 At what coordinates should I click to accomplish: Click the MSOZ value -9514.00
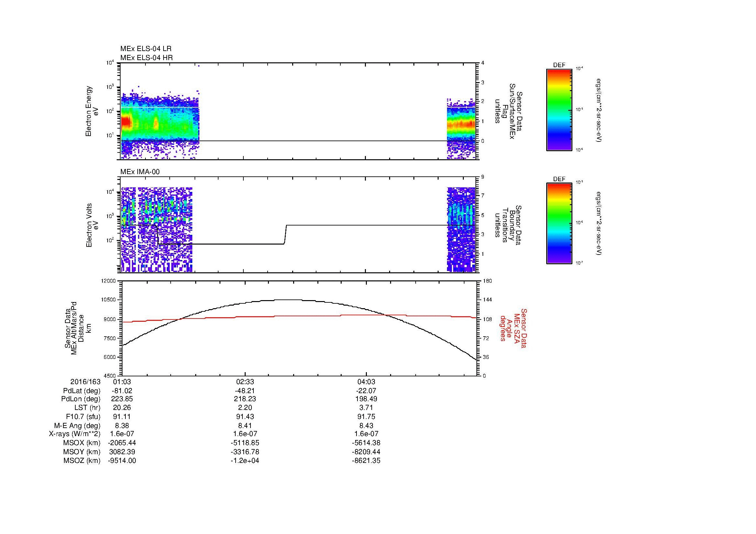122,461
